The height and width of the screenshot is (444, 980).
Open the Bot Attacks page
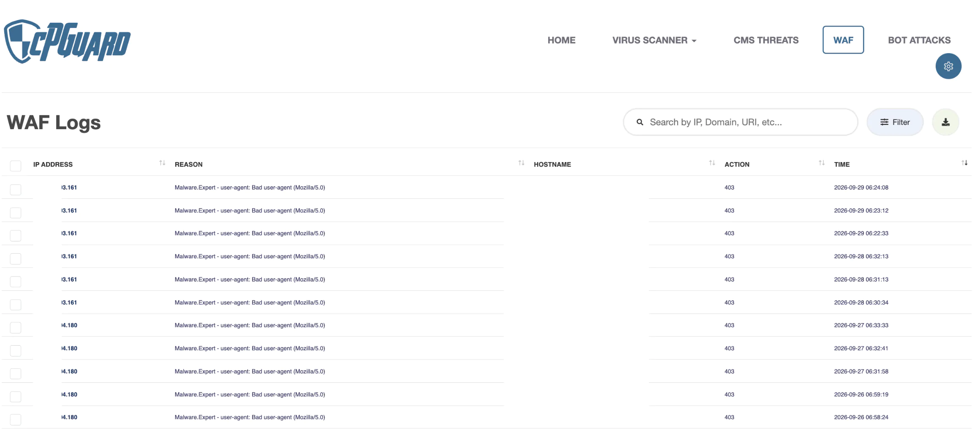[919, 40]
